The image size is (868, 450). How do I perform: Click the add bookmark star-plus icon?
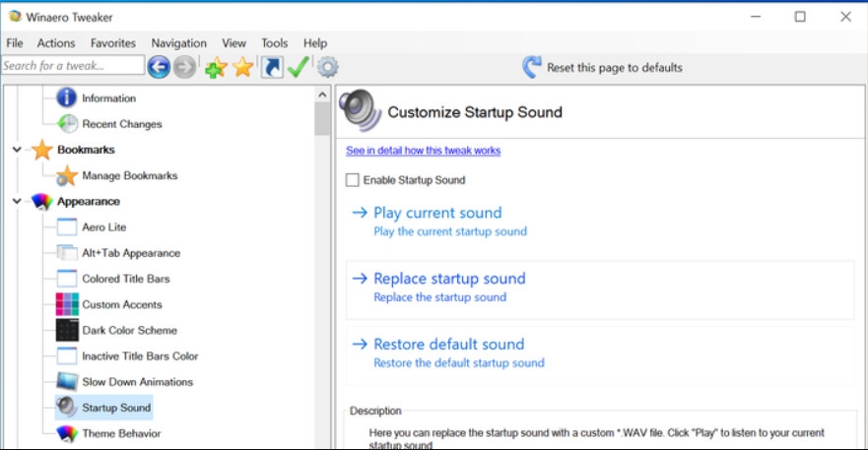(x=216, y=67)
